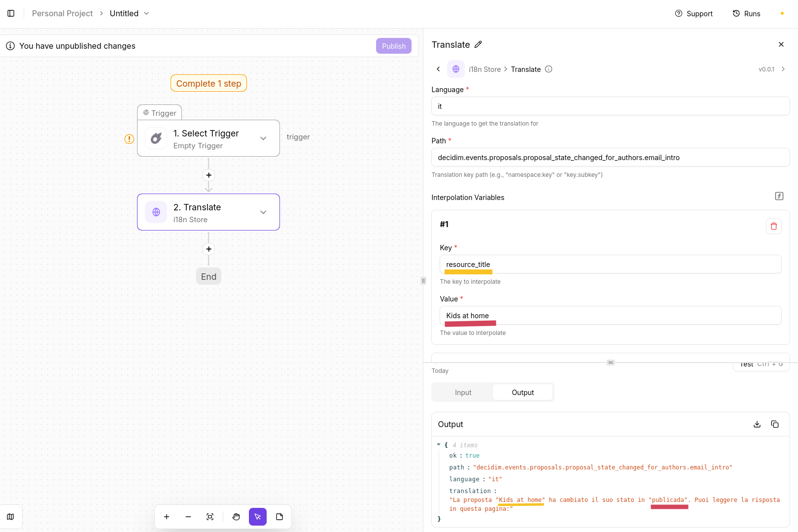Publish the unpublished changes
798x532 pixels.
tap(393, 46)
